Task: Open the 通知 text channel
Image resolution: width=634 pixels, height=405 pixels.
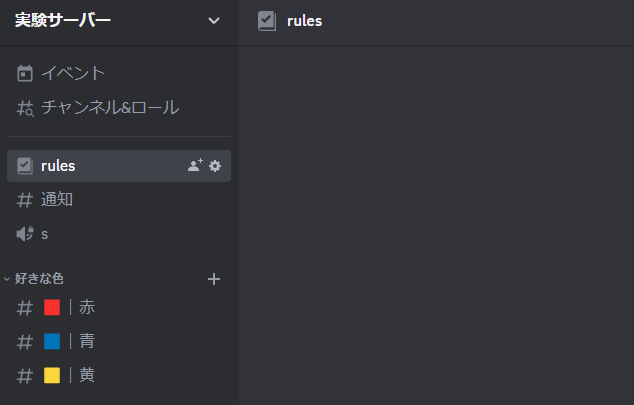Action: point(119,200)
